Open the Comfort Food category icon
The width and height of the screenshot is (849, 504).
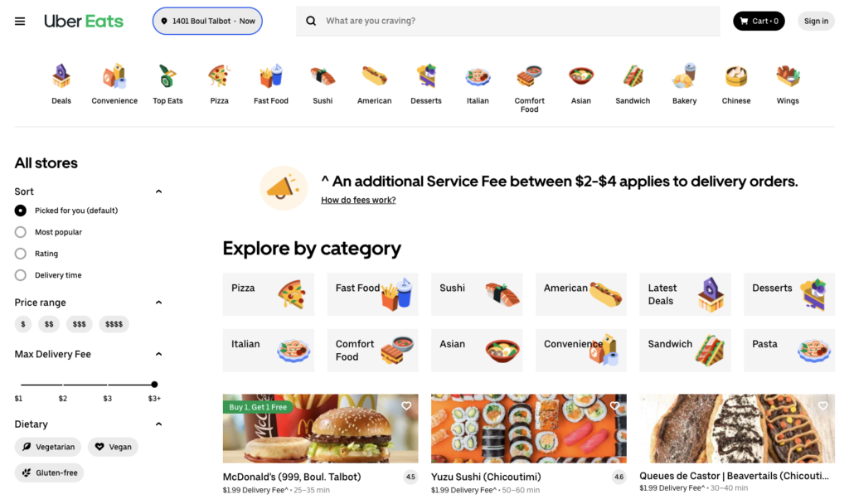(x=529, y=77)
